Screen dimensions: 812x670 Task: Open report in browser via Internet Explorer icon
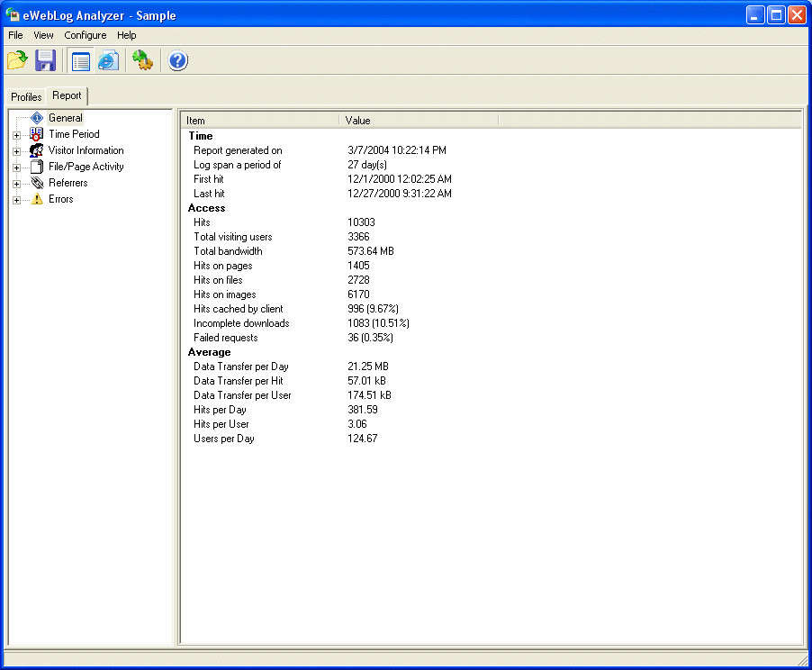109,61
